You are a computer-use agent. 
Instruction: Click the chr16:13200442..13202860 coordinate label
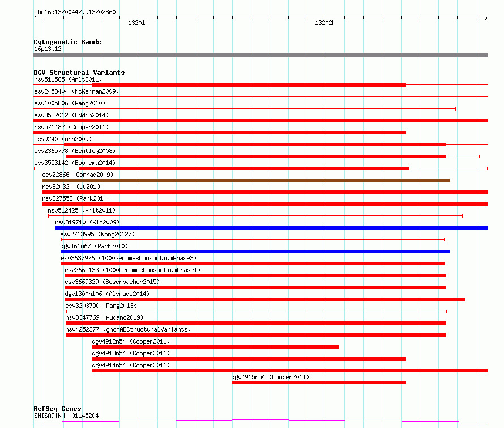click(x=75, y=12)
